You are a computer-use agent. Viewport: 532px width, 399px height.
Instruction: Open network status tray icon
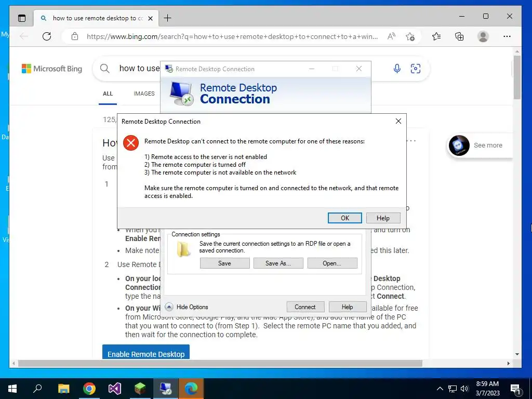coord(453,389)
